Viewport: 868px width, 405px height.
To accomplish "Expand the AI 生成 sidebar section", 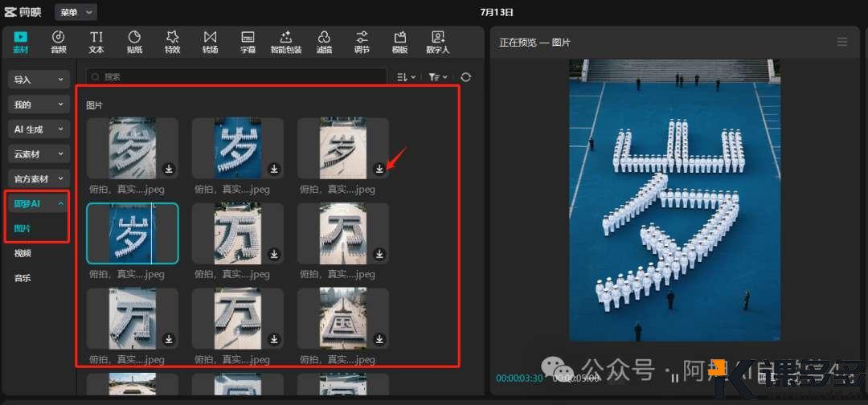I will coord(39,129).
